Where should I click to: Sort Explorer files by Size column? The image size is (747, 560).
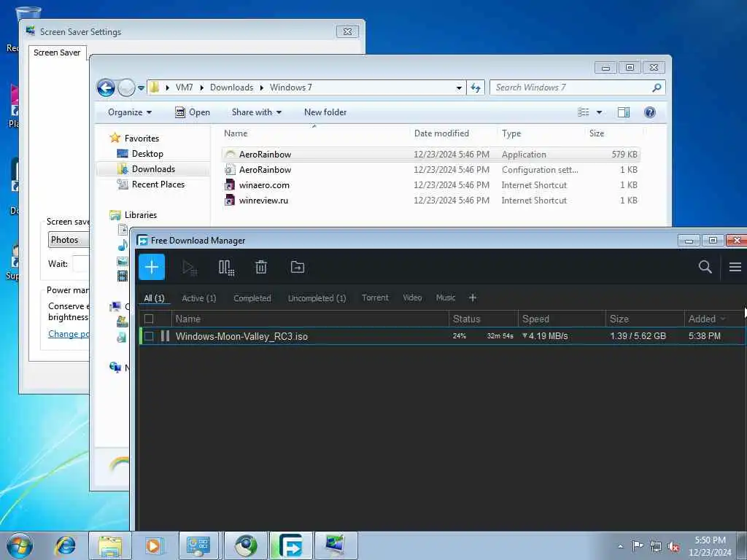coord(597,133)
